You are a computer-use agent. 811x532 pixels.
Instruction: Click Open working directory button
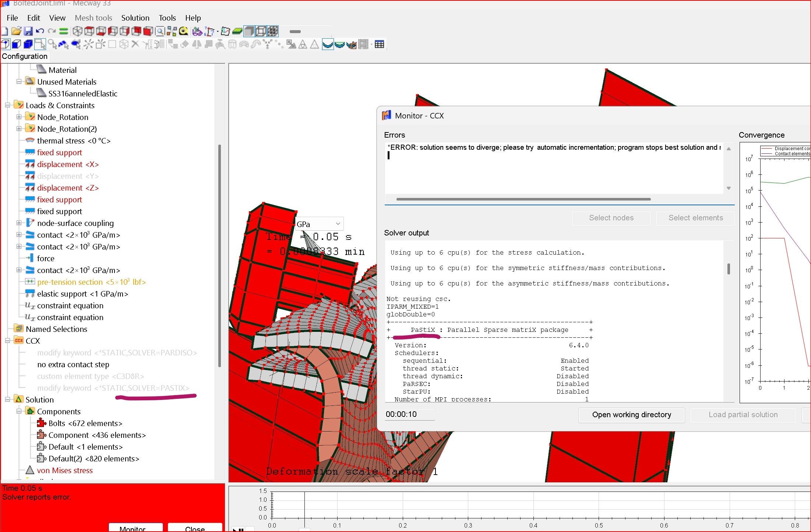click(x=631, y=415)
